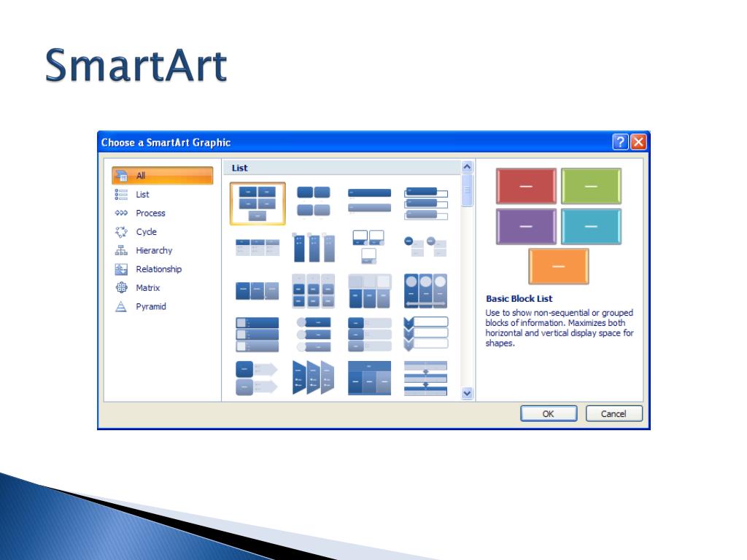Choose layout with three tall vertical bars
This screenshot has height=560, width=747.
pos(314,247)
